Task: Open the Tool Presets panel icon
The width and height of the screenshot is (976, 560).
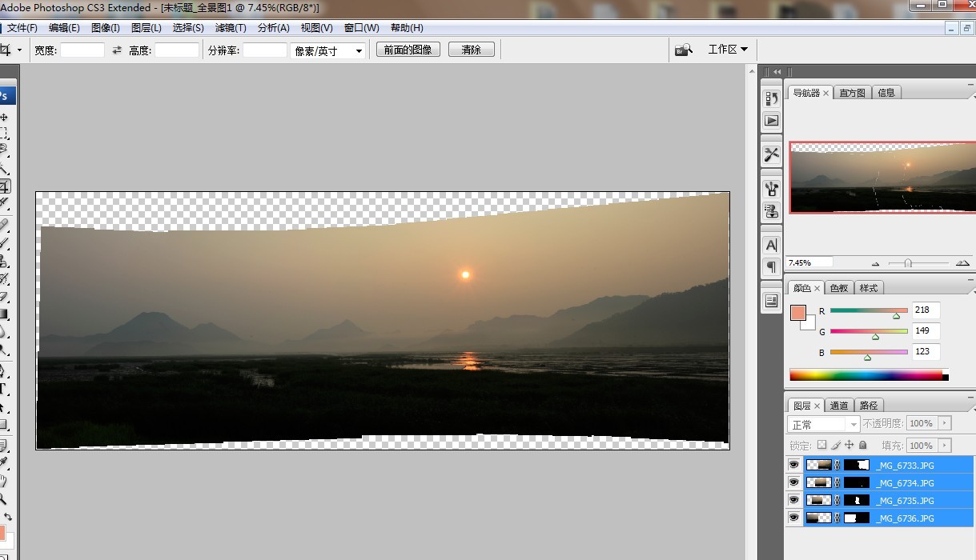Action: pyautogui.click(x=771, y=154)
